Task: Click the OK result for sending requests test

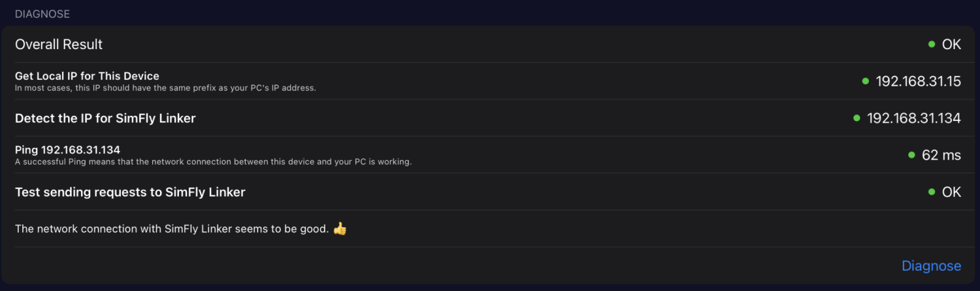Action: [x=951, y=192]
